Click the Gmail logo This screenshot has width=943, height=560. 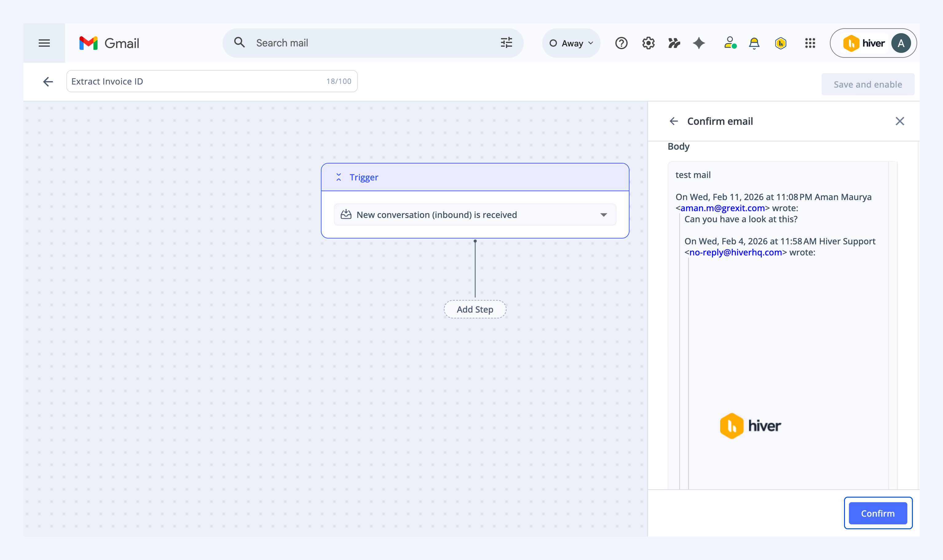point(109,43)
